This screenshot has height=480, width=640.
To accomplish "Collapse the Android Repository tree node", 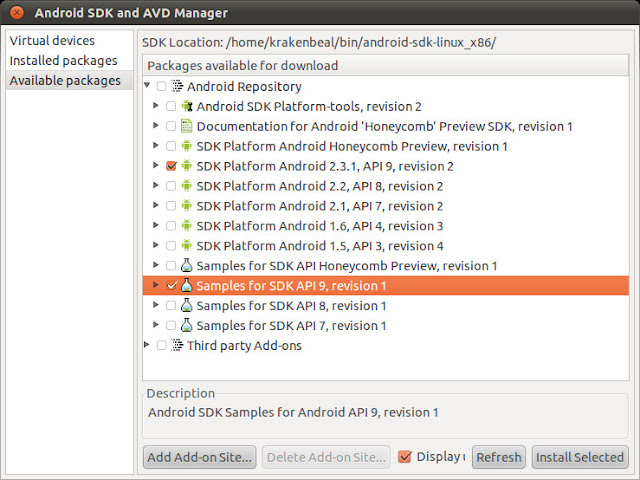I will click(147, 85).
